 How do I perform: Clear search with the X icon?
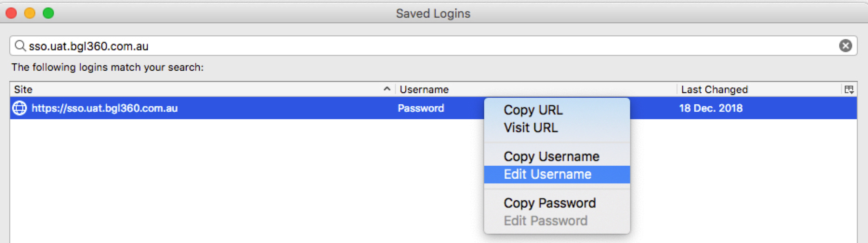[x=845, y=46]
